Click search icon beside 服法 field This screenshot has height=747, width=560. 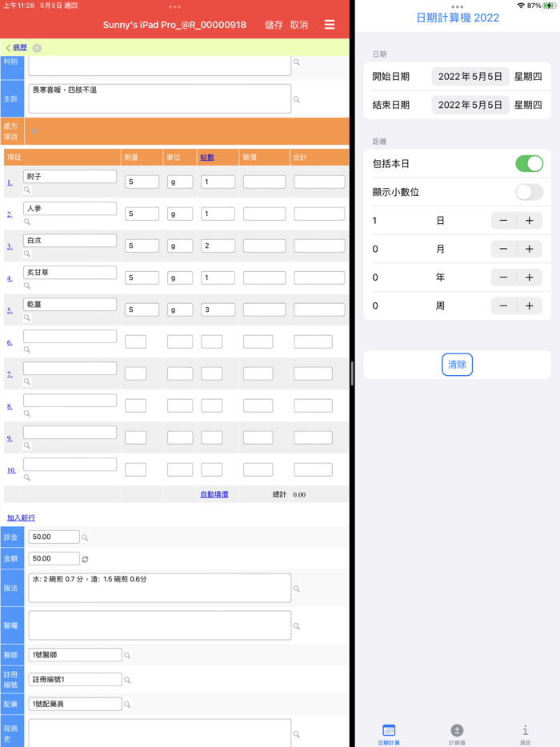297,589
